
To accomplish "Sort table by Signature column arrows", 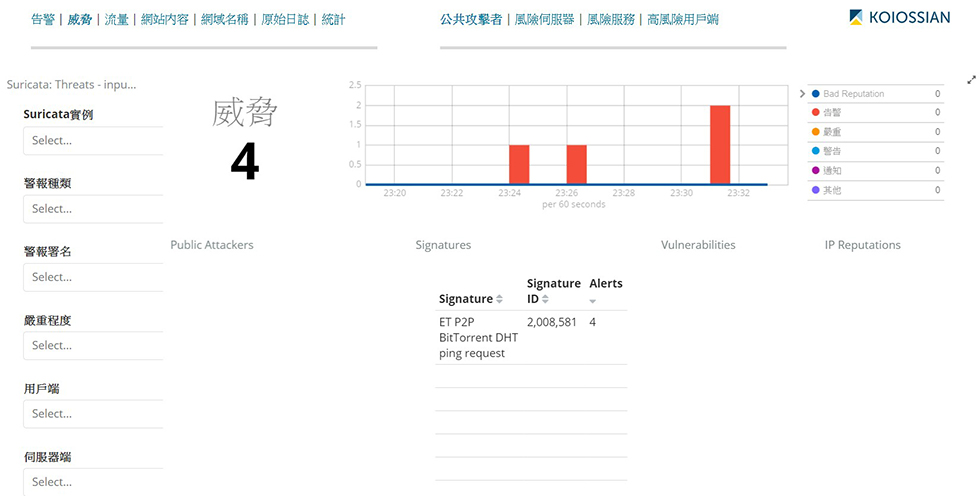I will (500, 299).
